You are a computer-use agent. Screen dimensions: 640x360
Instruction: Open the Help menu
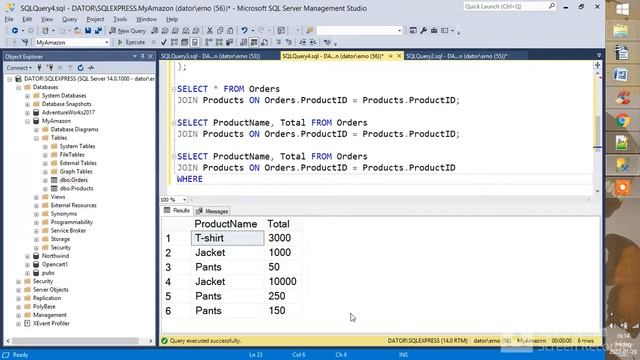tap(172, 19)
